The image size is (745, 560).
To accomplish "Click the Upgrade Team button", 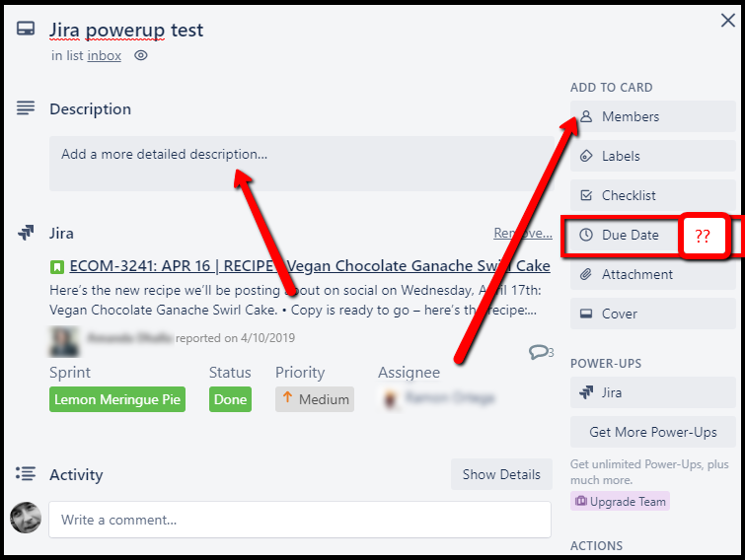I will (620, 501).
